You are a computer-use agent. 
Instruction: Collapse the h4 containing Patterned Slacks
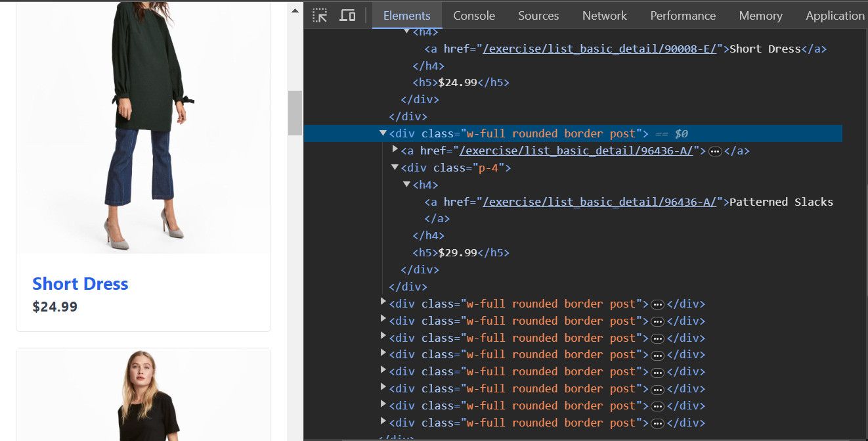coord(406,185)
